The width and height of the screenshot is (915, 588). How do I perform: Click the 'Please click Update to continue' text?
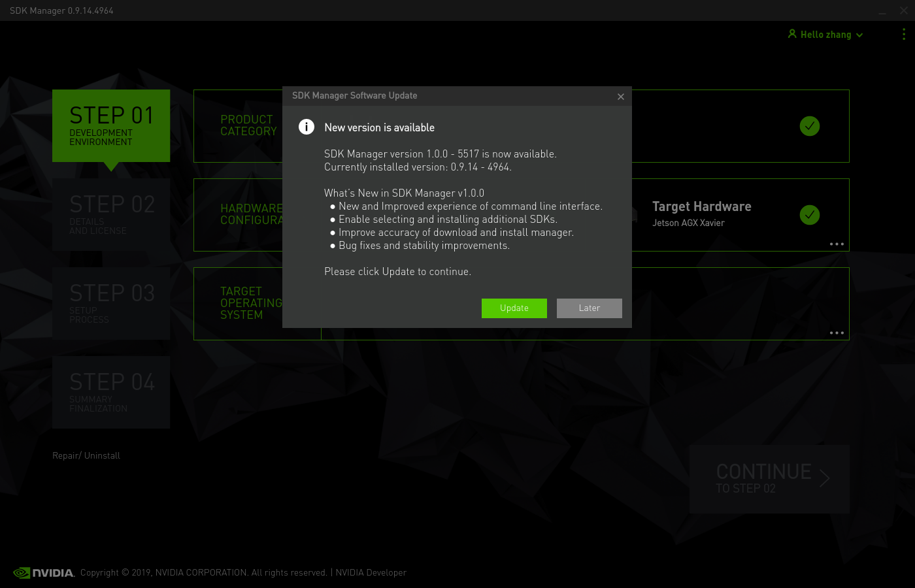tap(397, 272)
